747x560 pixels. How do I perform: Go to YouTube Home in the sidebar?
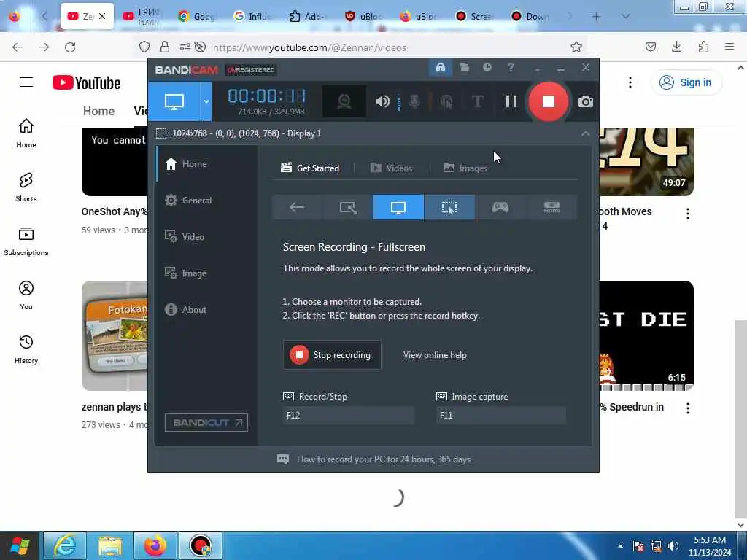tap(26, 133)
